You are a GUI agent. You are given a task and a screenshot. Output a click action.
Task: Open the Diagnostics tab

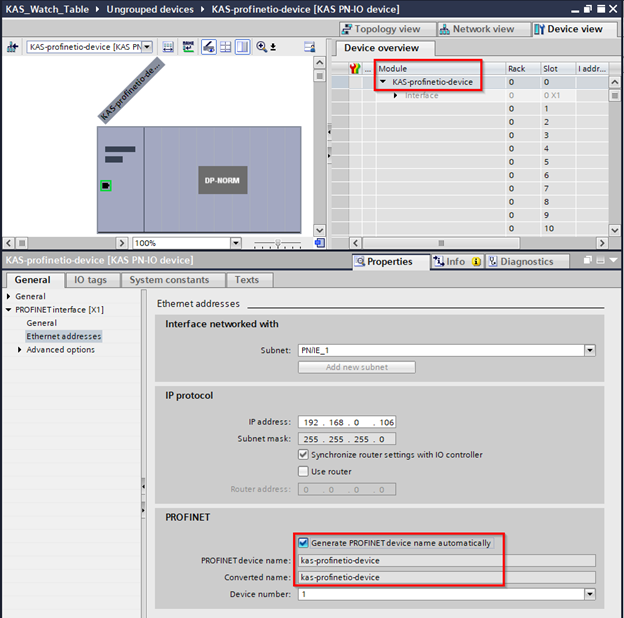click(527, 261)
